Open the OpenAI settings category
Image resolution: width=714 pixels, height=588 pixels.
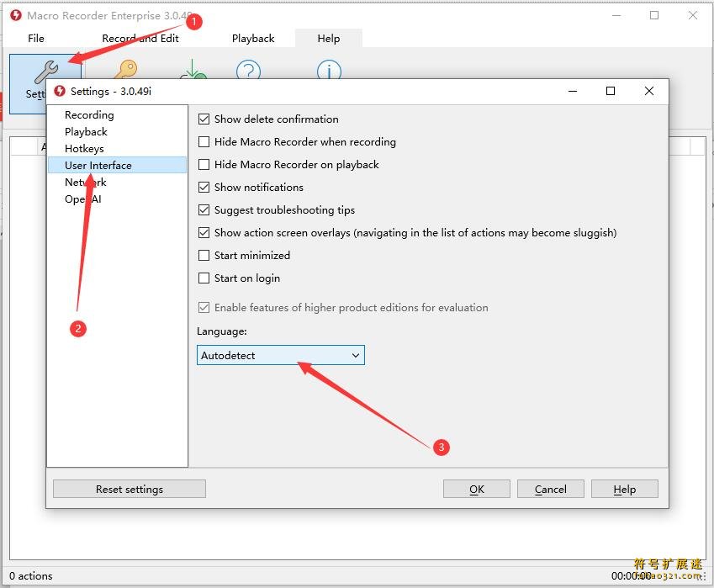coord(118,199)
